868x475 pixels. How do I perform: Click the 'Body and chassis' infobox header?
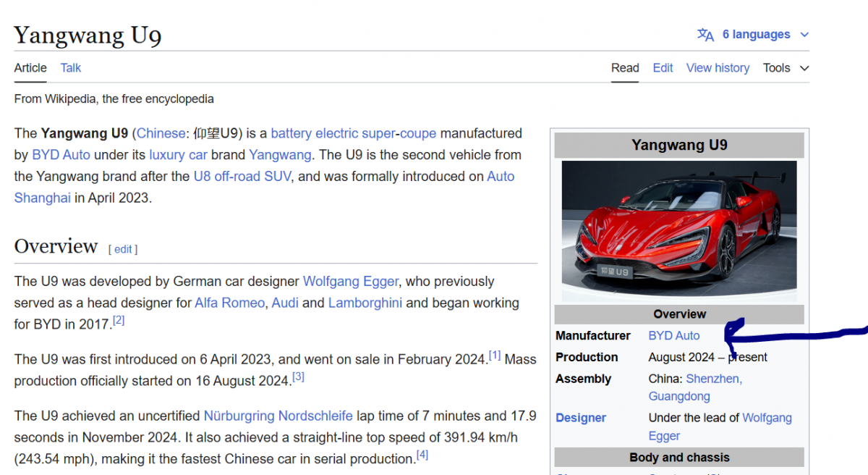[679, 458]
